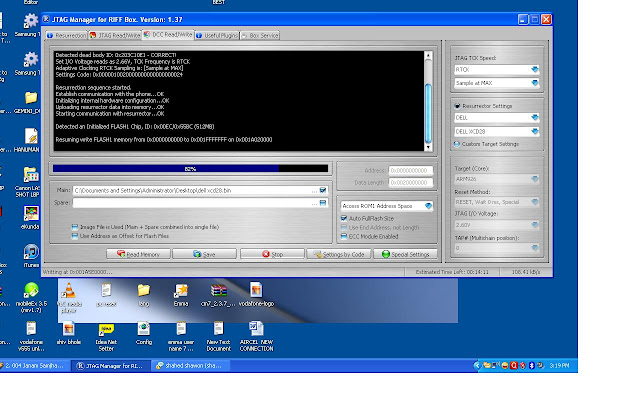Screen dimensions: 640x400
Task: Toggle the Main file enable checkbox
Action: (323, 190)
